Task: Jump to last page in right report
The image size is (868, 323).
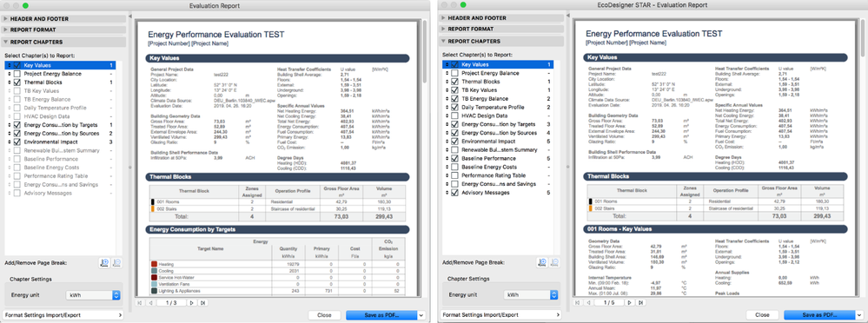Action: point(641,302)
